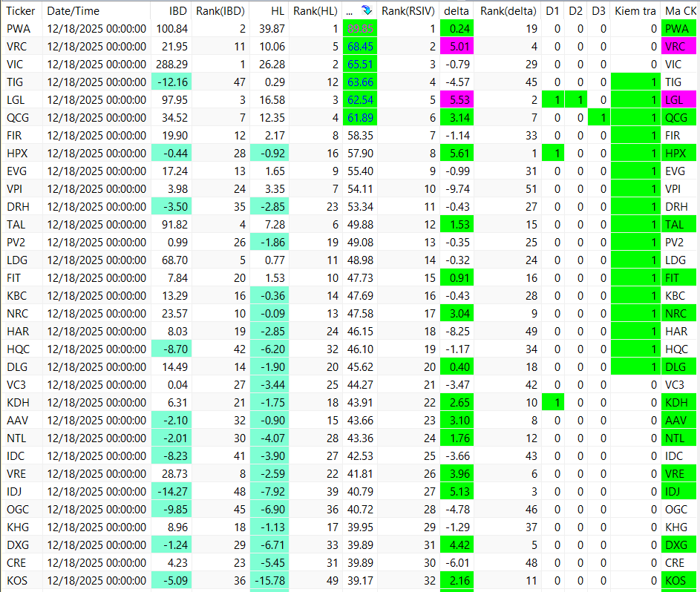Image resolution: width=700 pixels, height=592 pixels.
Task: Click the highlighted IBD value -14.27
Action: click(172, 492)
